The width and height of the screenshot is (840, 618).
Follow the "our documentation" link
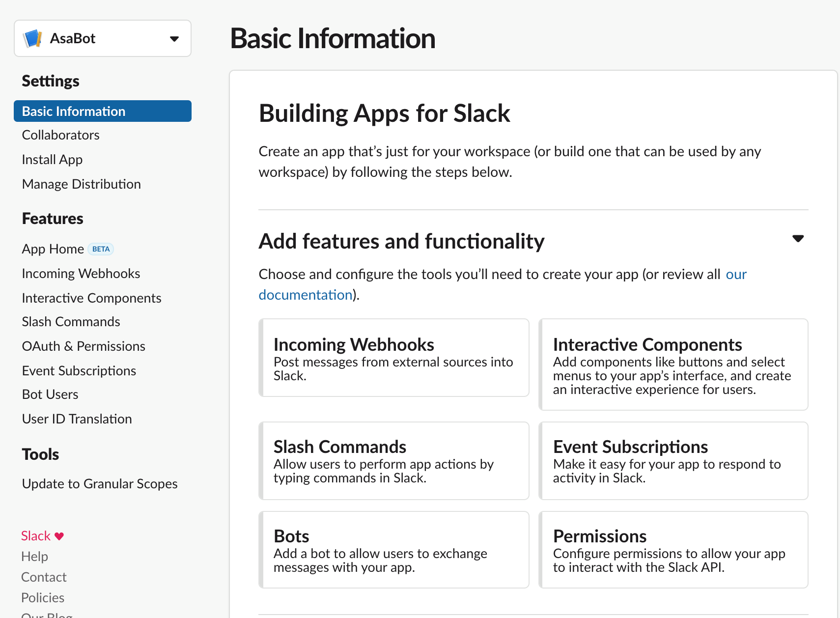pyautogui.click(x=305, y=295)
